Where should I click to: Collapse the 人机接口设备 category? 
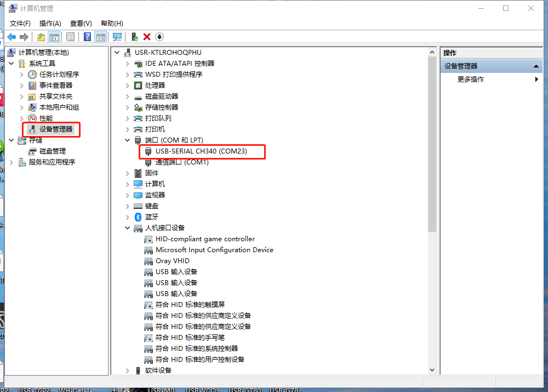tap(128, 228)
